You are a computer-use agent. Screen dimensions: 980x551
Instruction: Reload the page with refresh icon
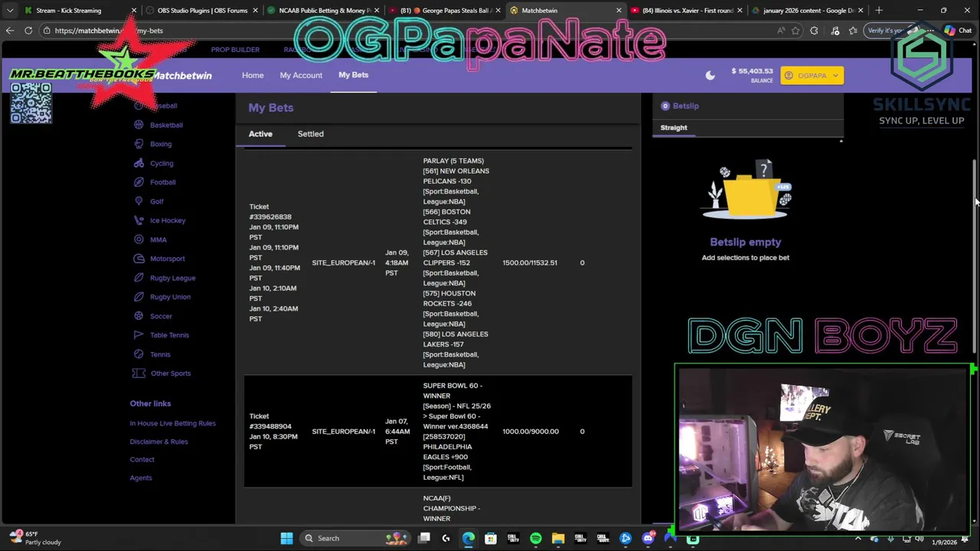28,31
